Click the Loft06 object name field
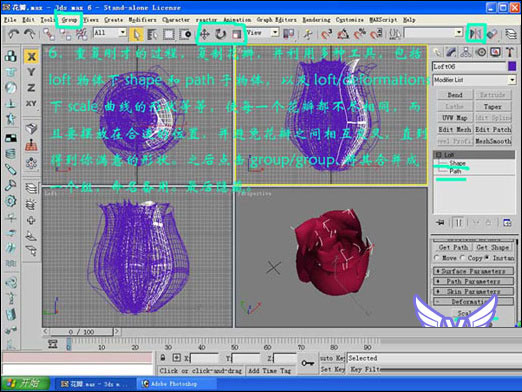Viewport: 522px width, 392px height. point(469,66)
